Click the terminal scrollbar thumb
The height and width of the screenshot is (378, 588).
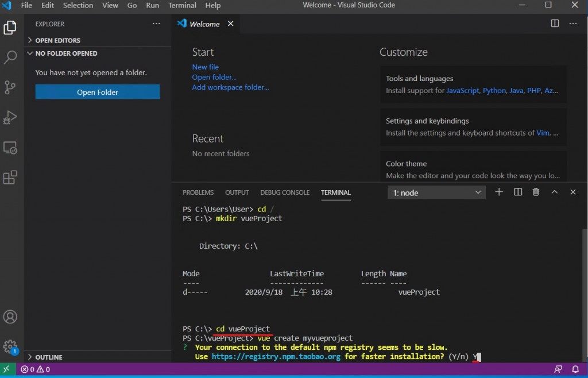coord(585,294)
